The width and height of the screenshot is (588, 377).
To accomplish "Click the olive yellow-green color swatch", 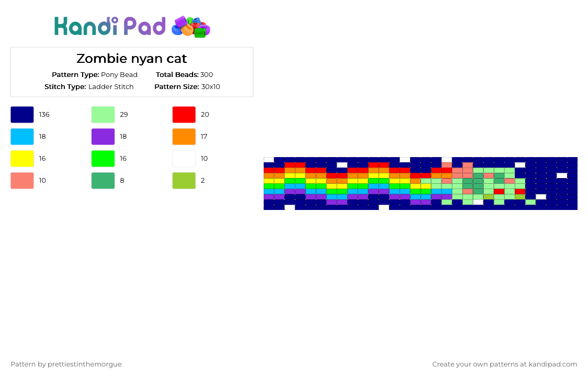I will 184,181.
